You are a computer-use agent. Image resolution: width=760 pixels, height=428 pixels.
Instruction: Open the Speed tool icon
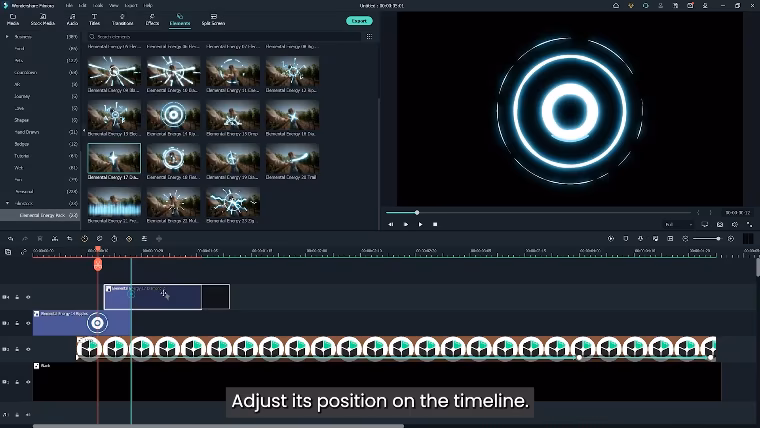(x=84, y=238)
